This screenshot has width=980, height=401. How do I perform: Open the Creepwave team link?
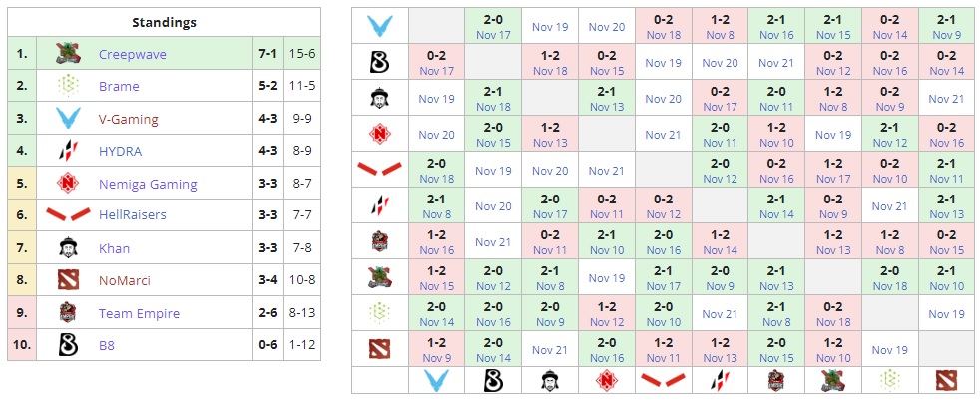[133, 54]
